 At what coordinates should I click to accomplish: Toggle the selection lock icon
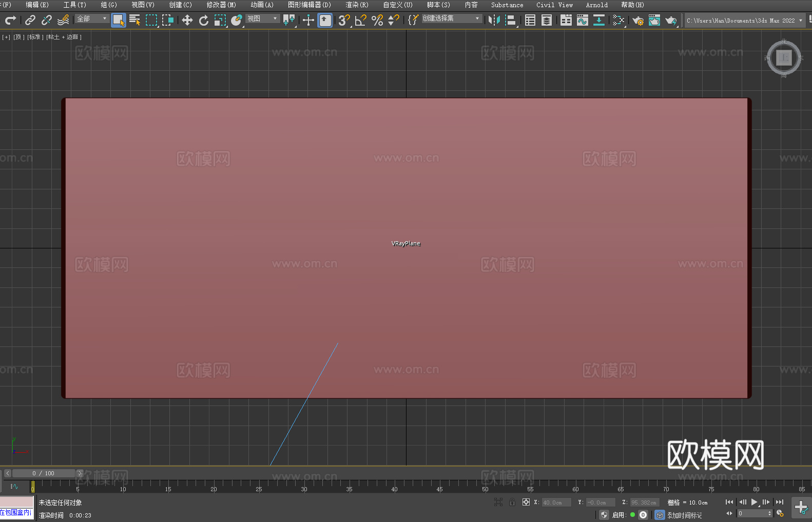click(x=512, y=502)
